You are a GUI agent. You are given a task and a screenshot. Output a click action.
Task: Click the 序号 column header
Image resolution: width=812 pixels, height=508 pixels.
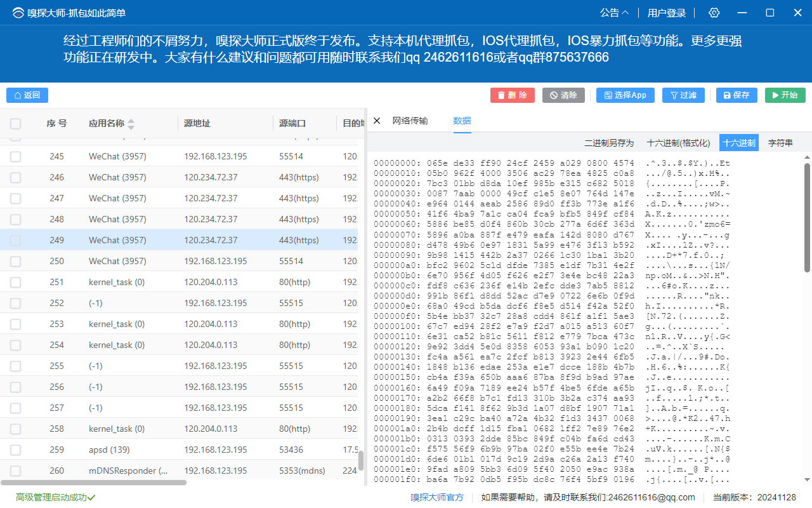click(x=56, y=123)
